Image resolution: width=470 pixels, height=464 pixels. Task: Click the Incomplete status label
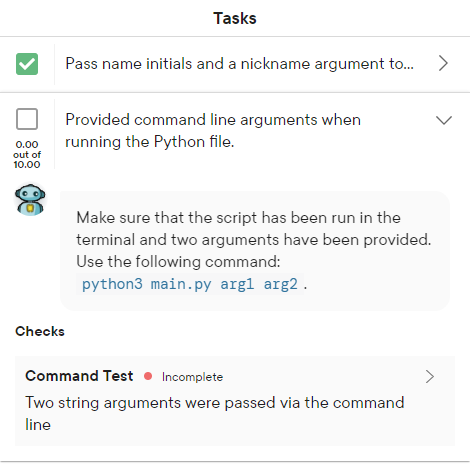coord(192,377)
